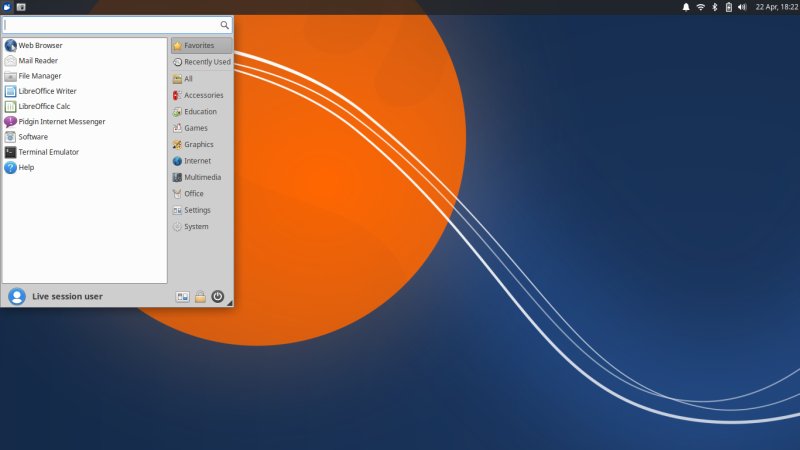This screenshot has height=450, width=800.
Task: Click the volume speaker icon
Action: click(742, 7)
